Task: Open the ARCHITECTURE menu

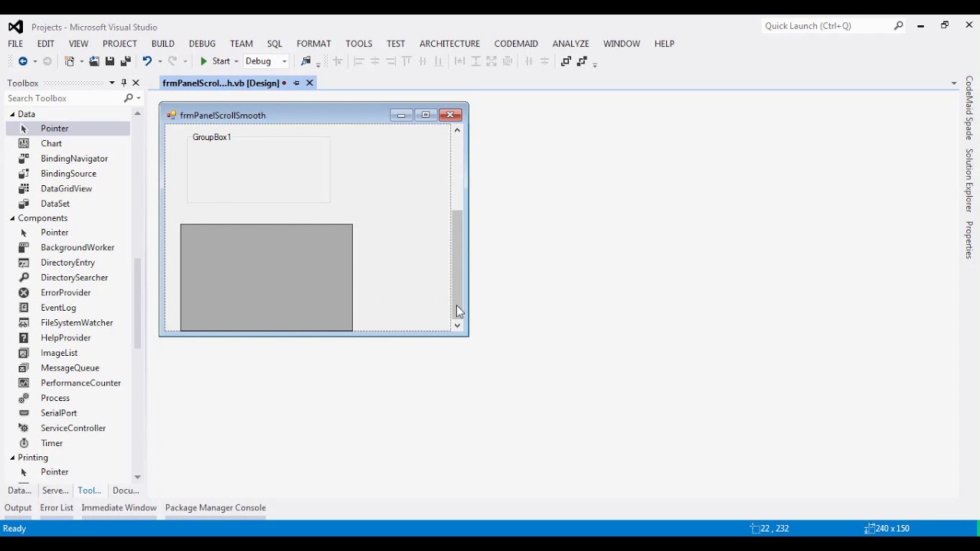Action: click(449, 44)
